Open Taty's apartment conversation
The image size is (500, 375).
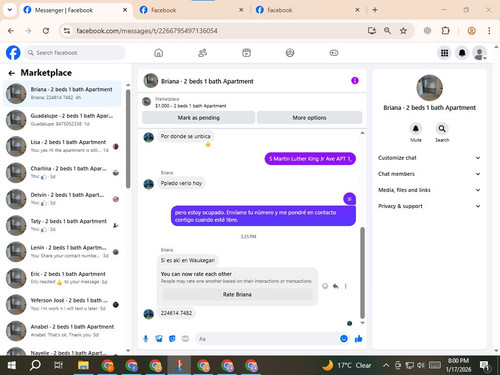tap(63, 225)
